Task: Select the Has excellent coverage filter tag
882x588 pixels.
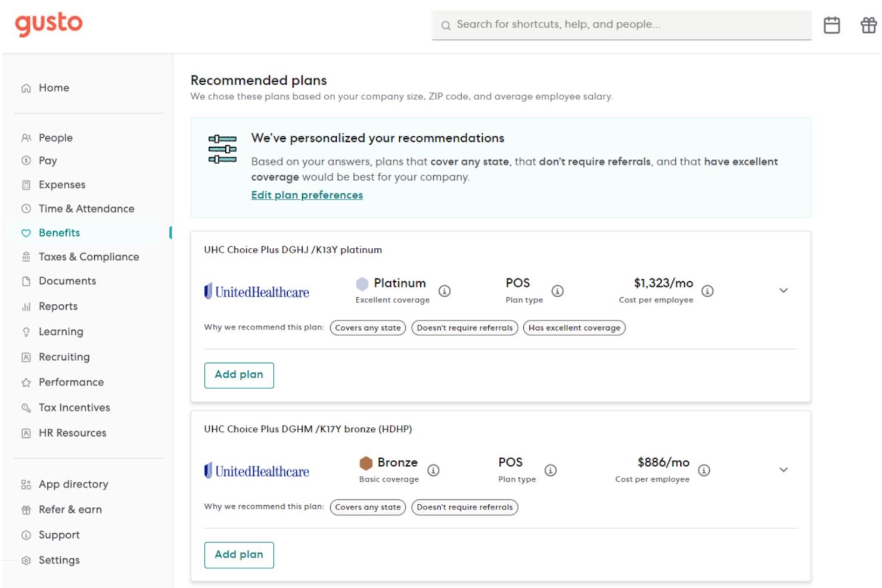Action: 574,328
